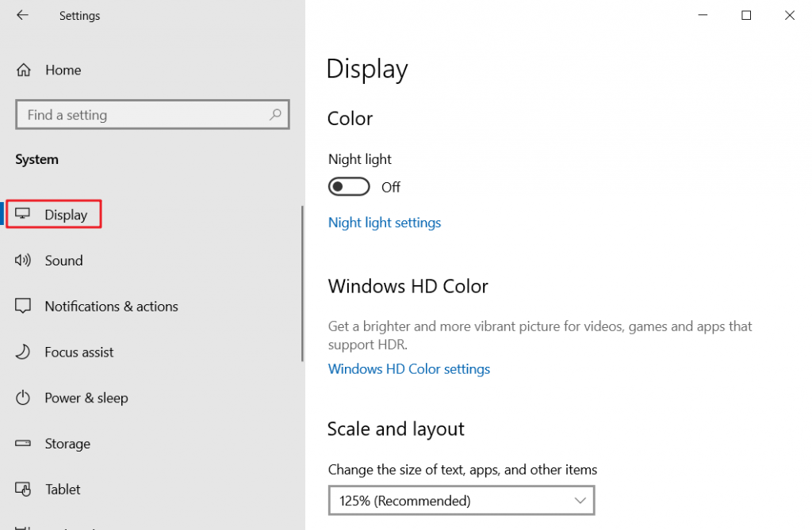The width and height of the screenshot is (812, 530).
Task: Open the text size scaling dropdown
Action: (x=462, y=501)
